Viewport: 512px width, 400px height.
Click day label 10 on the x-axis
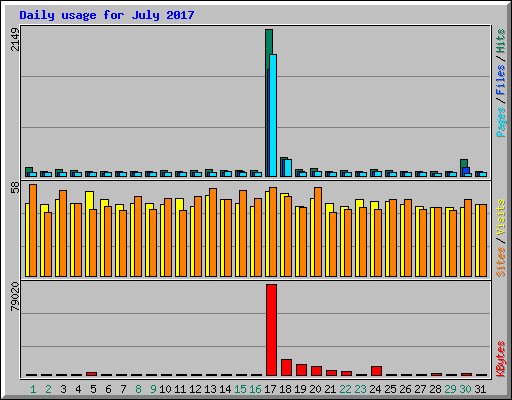coord(165,389)
